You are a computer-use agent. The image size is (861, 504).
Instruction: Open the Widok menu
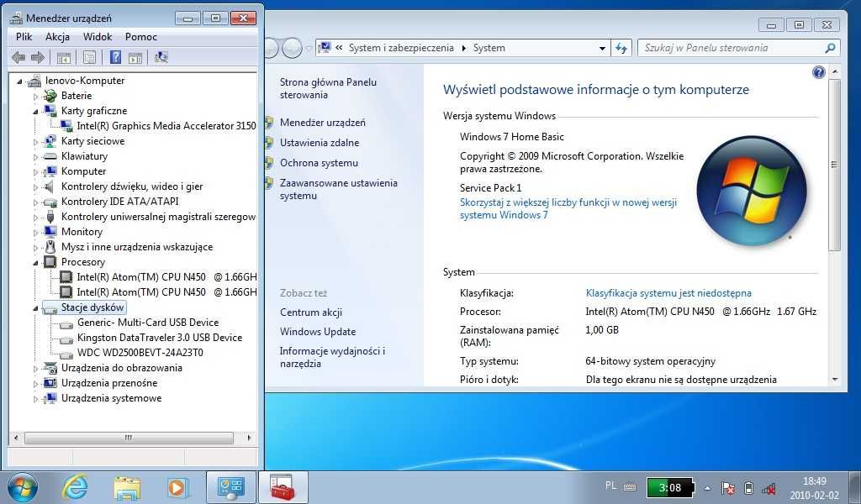(98, 37)
